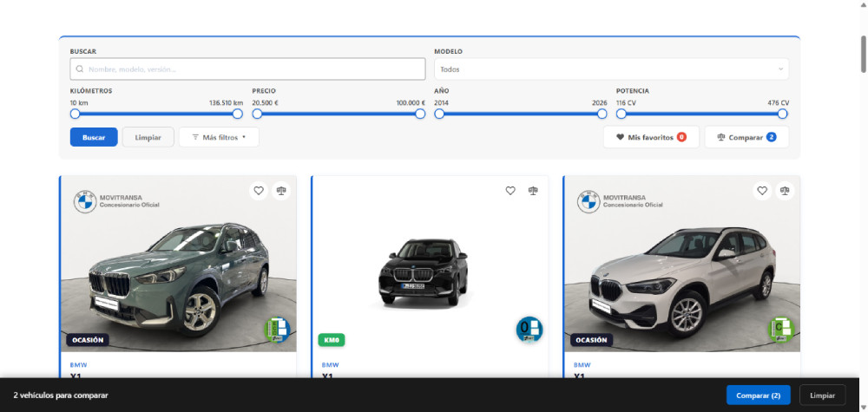
Task: Open the Comparar button with badge 2
Action: pyautogui.click(x=746, y=137)
